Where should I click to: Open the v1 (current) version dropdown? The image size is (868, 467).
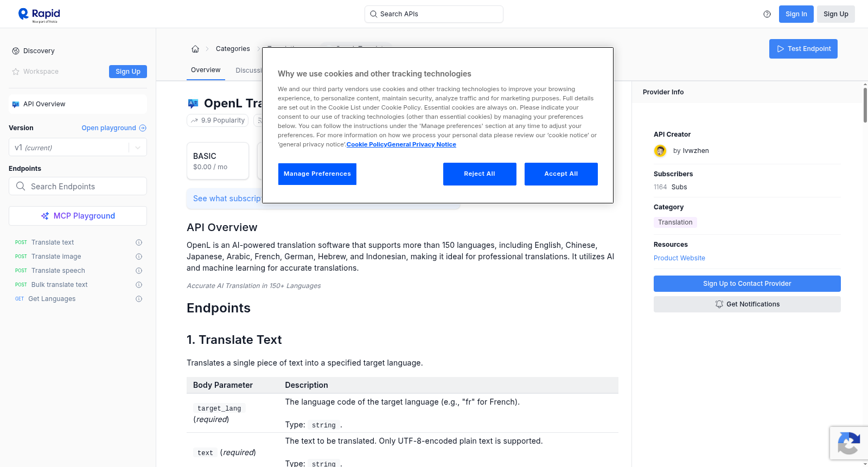[78, 148]
